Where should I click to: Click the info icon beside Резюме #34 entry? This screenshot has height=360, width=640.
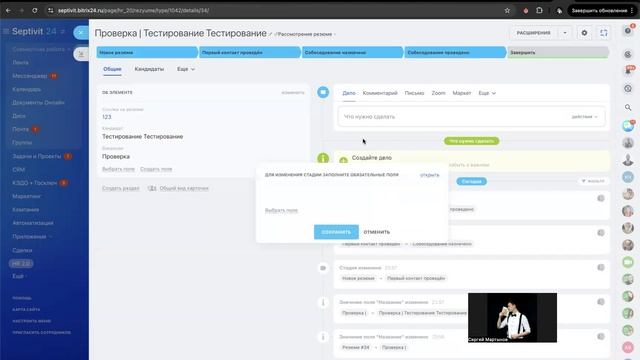pyautogui.click(x=323, y=337)
